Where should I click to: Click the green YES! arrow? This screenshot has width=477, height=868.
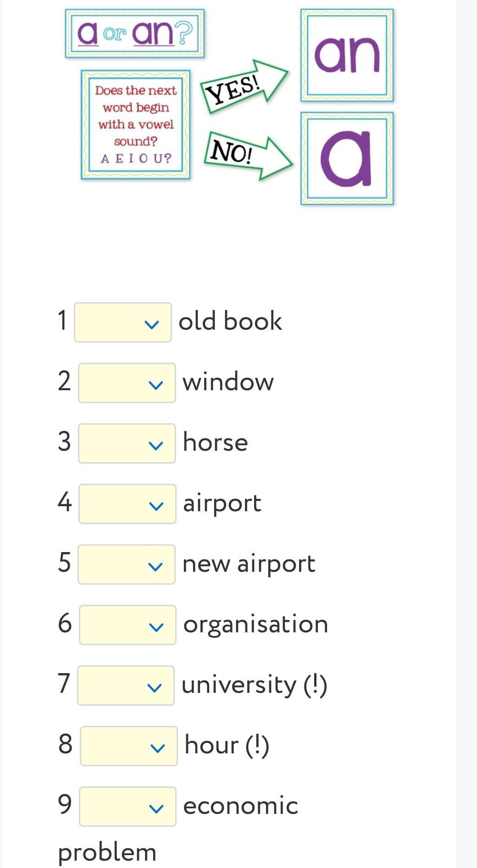click(x=242, y=85)
